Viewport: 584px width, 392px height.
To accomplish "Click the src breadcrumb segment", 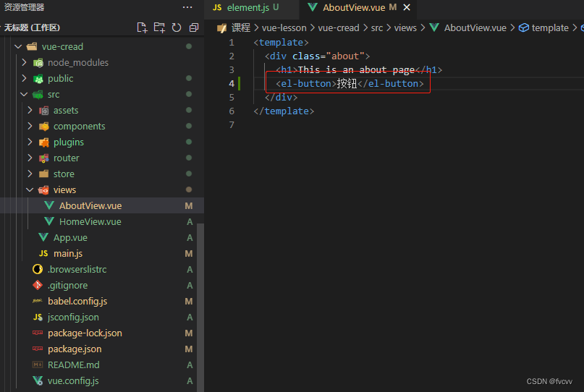I will [377, 28].
